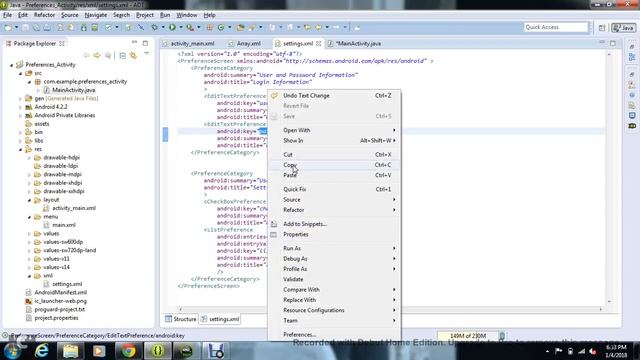Open the Outline view from right trim
This screenshot has height=360, width=640.
pos(632,58)
